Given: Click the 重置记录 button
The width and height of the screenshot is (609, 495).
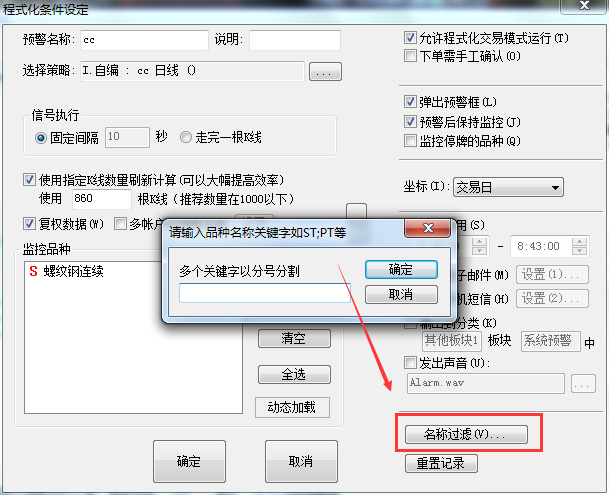Looking at the screenshot, I should tap(441, 463).
